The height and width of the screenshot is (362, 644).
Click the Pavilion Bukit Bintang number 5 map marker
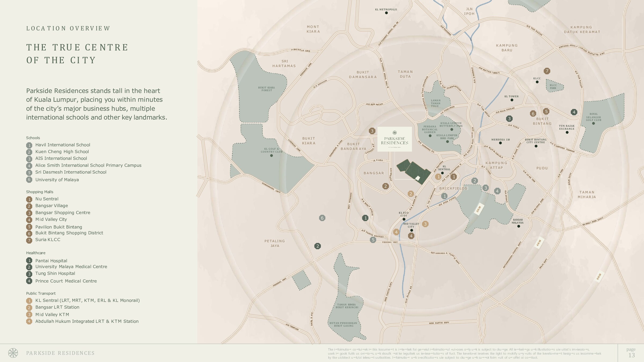point(546,111)
